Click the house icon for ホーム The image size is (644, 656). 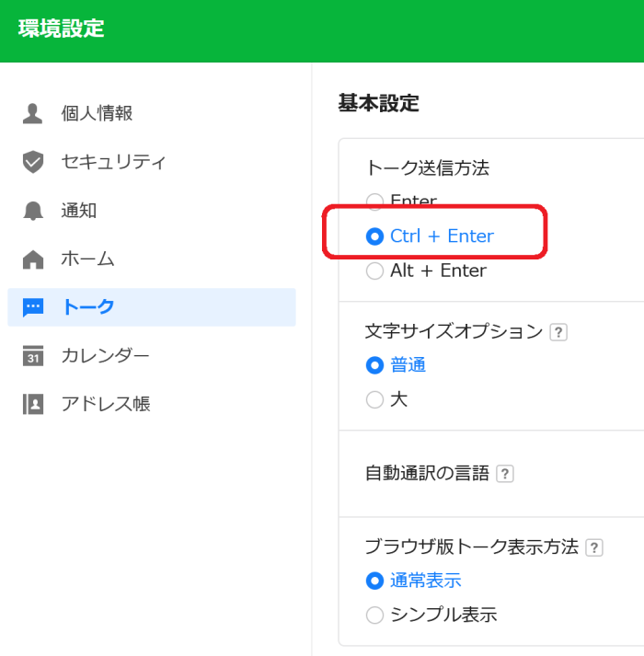point(32,259)
